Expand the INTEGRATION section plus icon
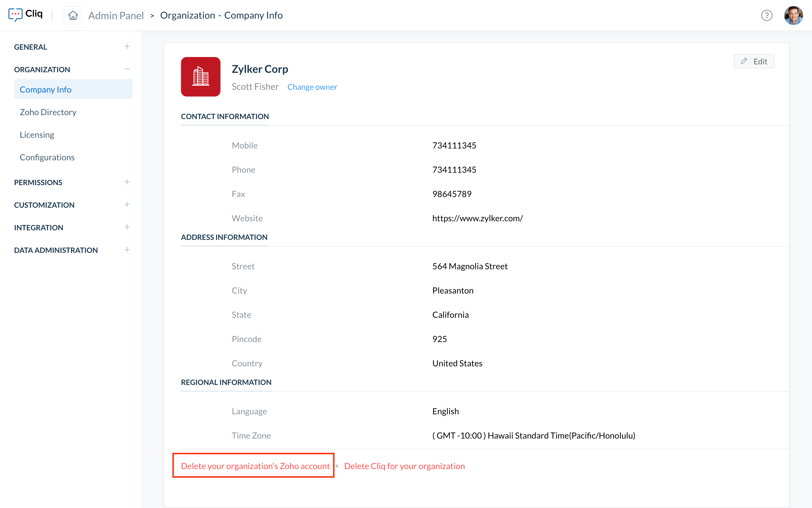This screenshot has width=812, height=508. tap(127, 227)
